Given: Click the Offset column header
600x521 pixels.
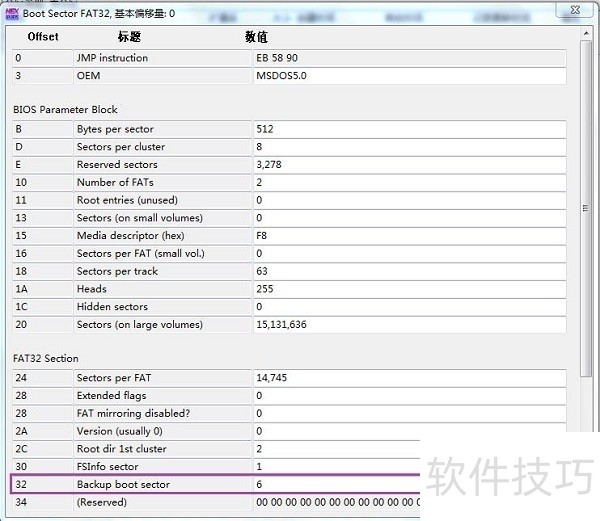Looking at the screenshot, I should click(43, 37).
